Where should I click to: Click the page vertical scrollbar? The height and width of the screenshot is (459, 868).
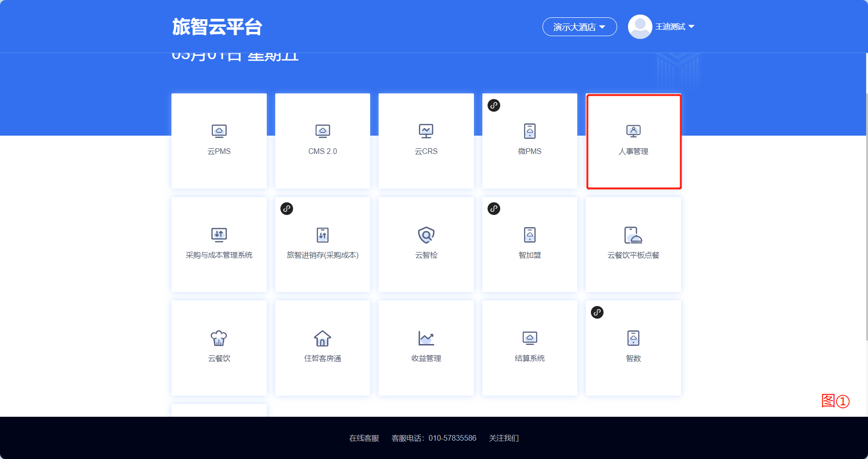866,216
